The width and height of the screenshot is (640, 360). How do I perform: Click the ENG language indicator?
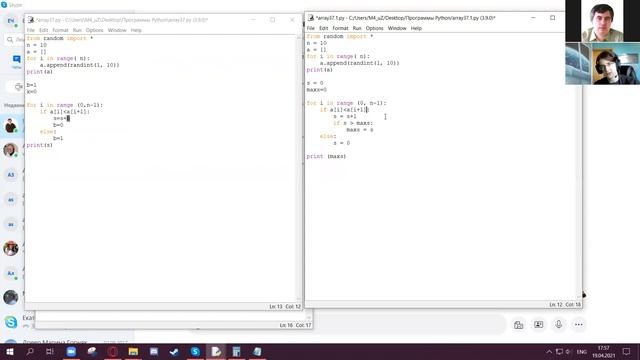[582, 352]
